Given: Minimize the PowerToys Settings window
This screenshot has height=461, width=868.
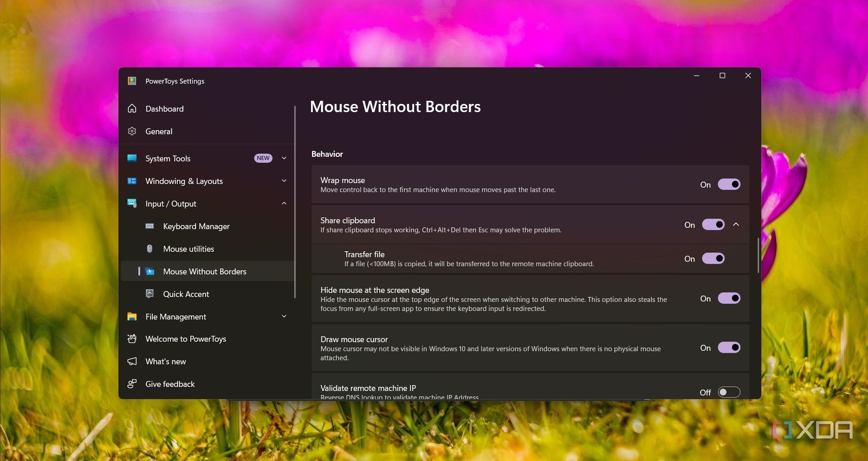Looking at the screenshot, I should [696, 75].
